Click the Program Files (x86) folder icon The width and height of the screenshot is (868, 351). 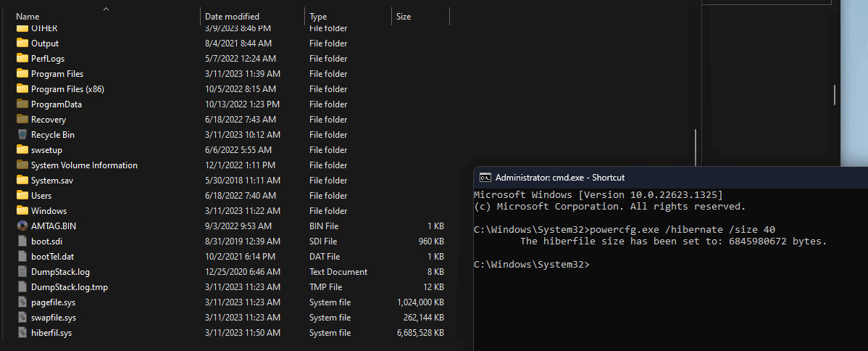(x=22, y=88)
